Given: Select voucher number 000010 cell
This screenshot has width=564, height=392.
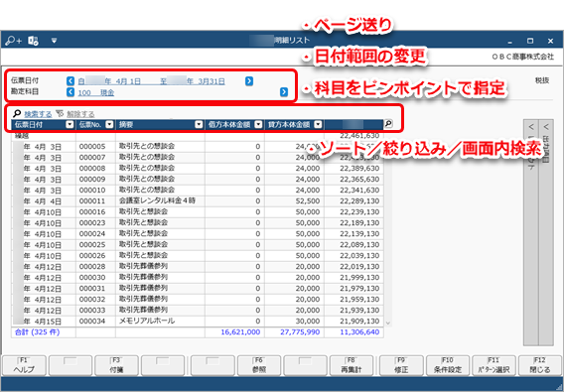Looking at the screenshot, I should 95,190.
